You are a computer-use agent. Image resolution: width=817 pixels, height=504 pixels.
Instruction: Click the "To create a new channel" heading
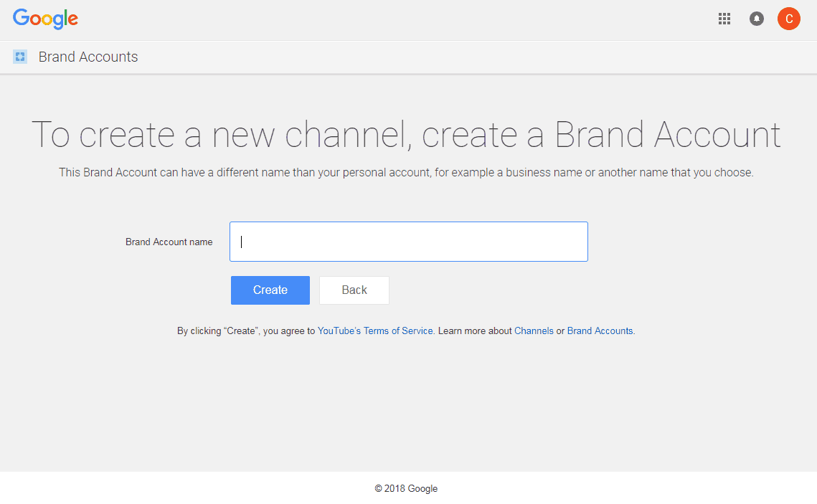coord(406,135)
